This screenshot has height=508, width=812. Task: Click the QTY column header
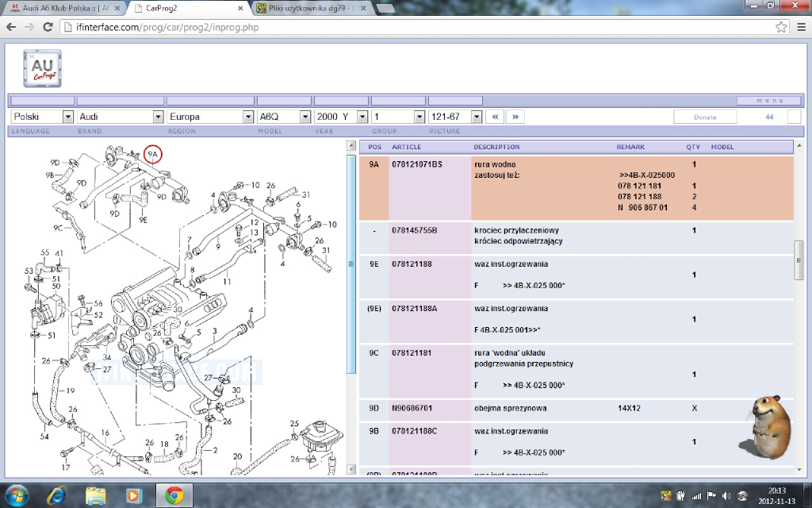tap(693, 147)
